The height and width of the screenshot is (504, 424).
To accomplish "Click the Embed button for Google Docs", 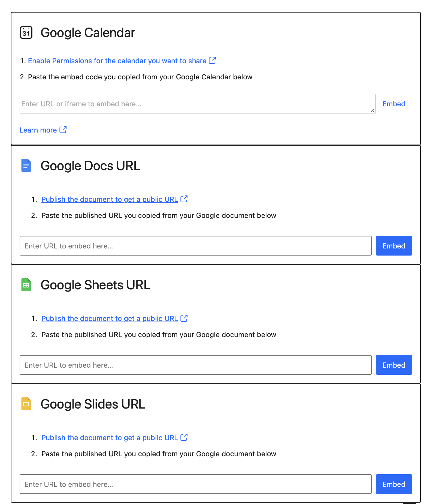I will (394, 246).
